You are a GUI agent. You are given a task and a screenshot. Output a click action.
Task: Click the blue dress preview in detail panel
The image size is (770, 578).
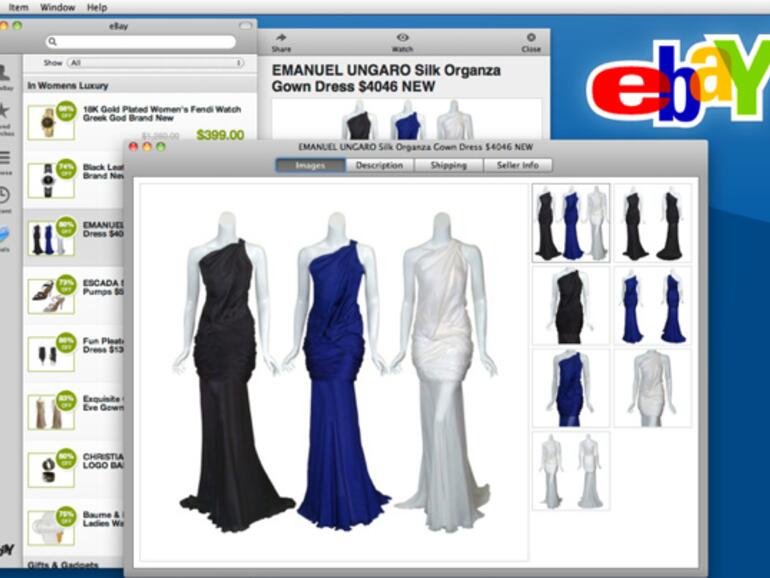407,120
